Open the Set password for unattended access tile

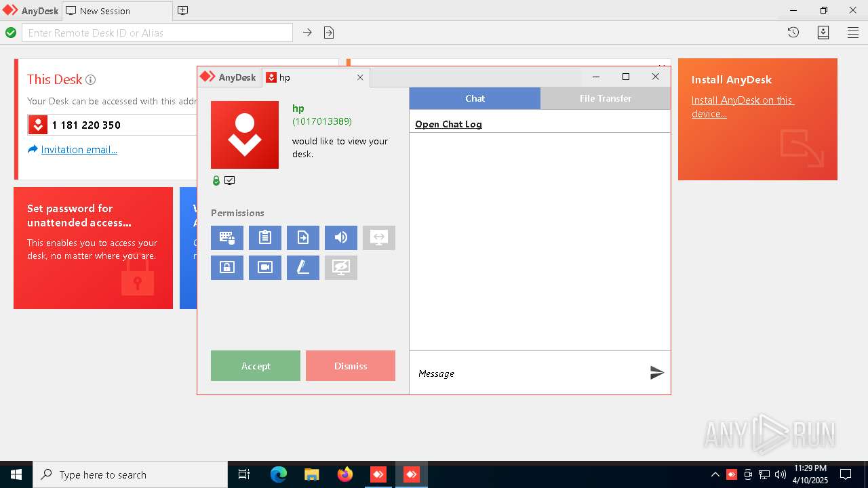(93, 248)
